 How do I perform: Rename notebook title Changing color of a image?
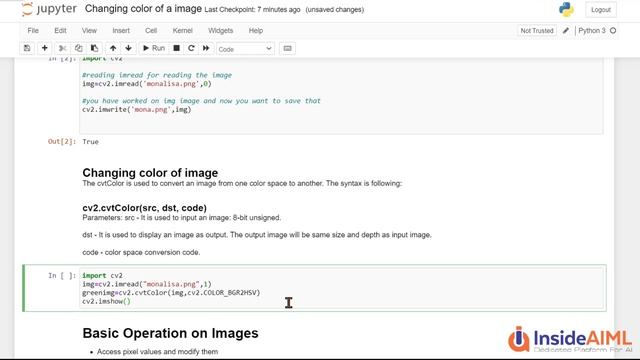click(143, 9)
